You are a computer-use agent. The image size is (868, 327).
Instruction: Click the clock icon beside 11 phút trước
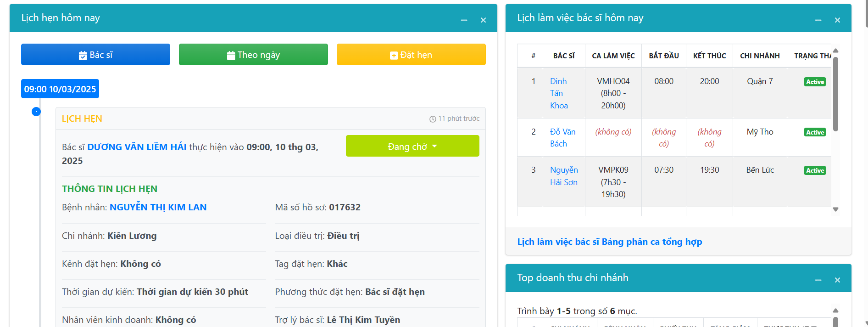433,119
